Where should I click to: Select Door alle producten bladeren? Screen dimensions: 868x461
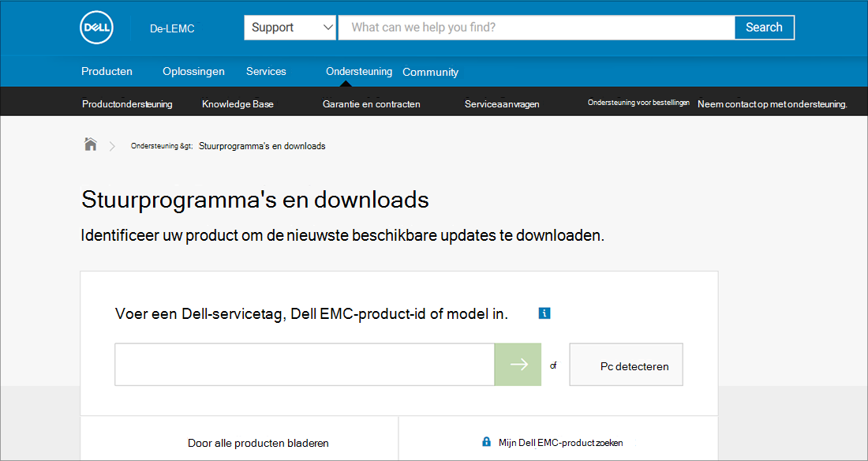[x=258, y=444]
